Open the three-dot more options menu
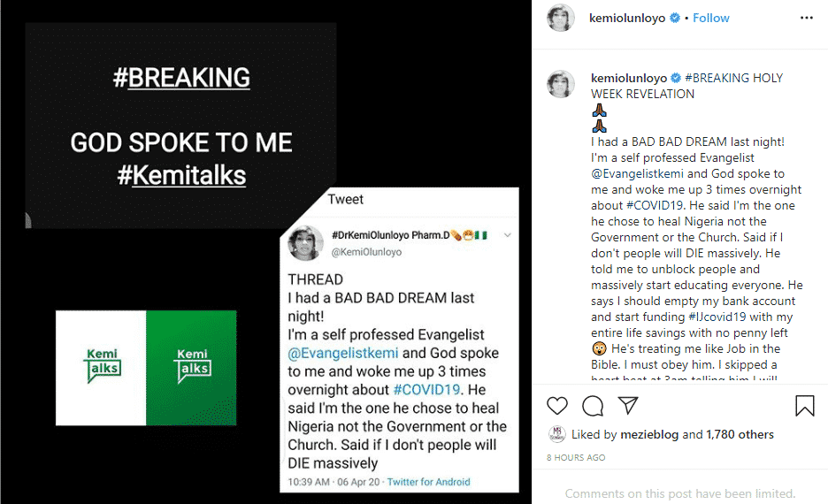This screenshot has height=504, width=828. 806,18
